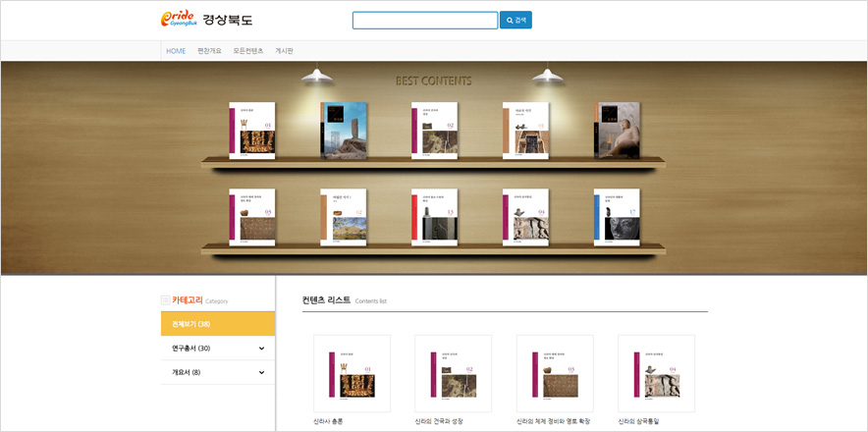
Task: Open book 17 with the blue spine
Action: [x=617, y=217]
